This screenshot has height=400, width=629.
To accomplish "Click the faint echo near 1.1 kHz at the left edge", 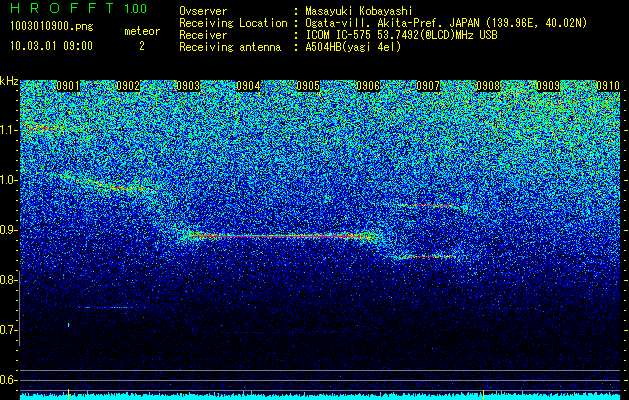I will (40, 128).
